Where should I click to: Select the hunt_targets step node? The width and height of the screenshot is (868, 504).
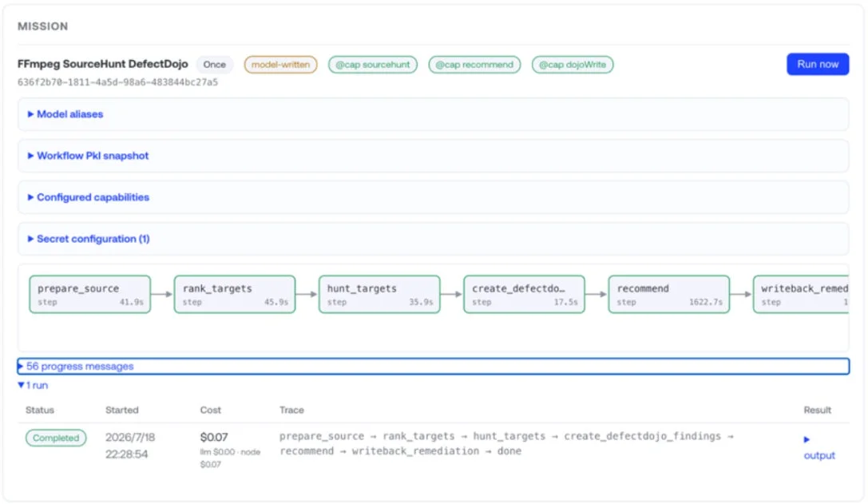379,294
